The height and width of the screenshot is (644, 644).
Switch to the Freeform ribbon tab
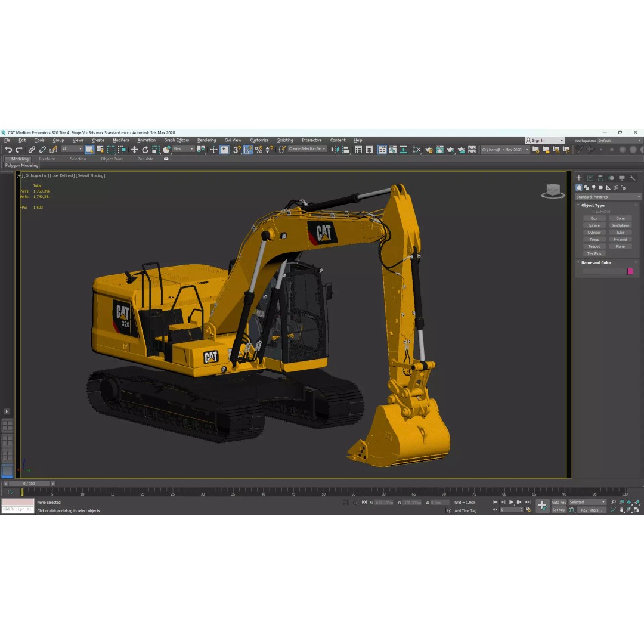pyautogui.click(x=47, y=159)
